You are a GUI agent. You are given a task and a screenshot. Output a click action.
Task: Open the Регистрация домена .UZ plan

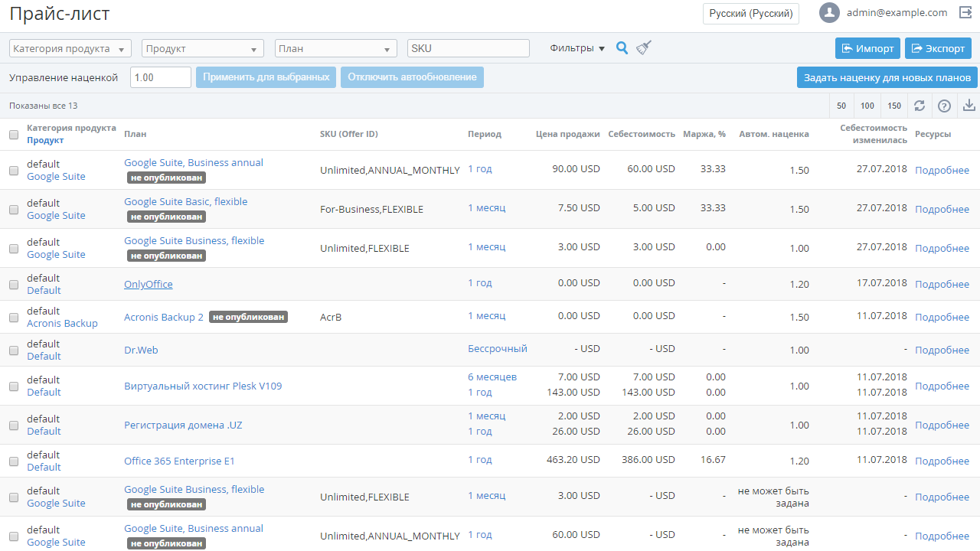point(183,425)
